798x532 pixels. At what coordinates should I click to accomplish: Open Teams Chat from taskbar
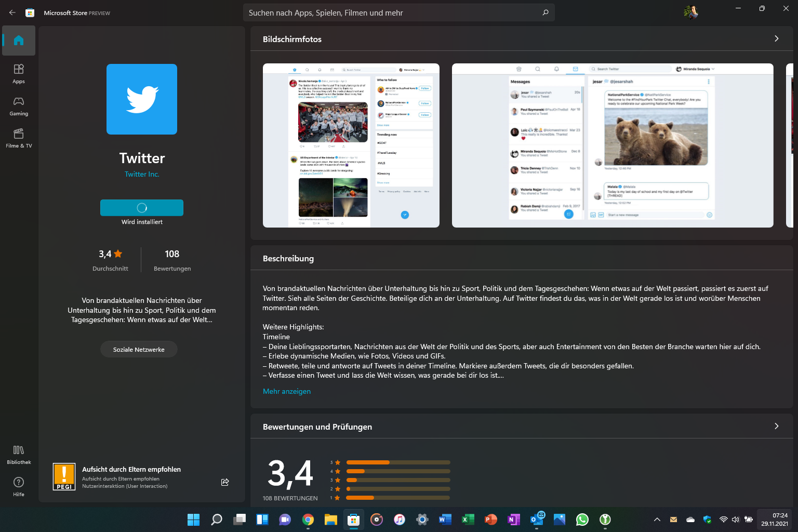(x=285, y=520)
